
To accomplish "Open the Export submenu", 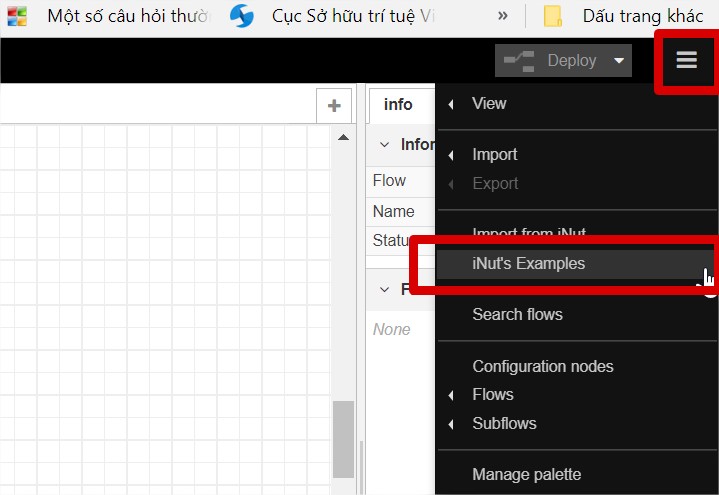I will point(576,184).
